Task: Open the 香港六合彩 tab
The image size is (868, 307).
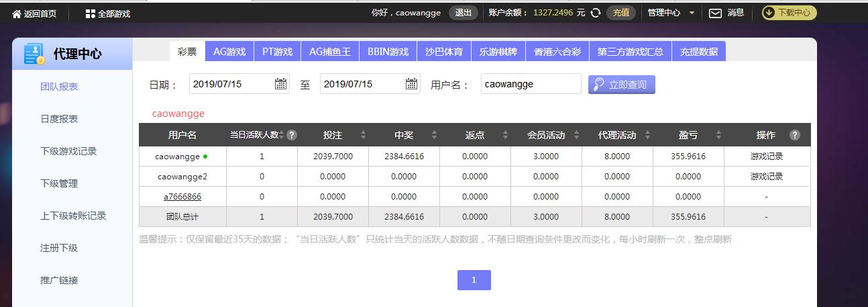Action: coord(557,52)
